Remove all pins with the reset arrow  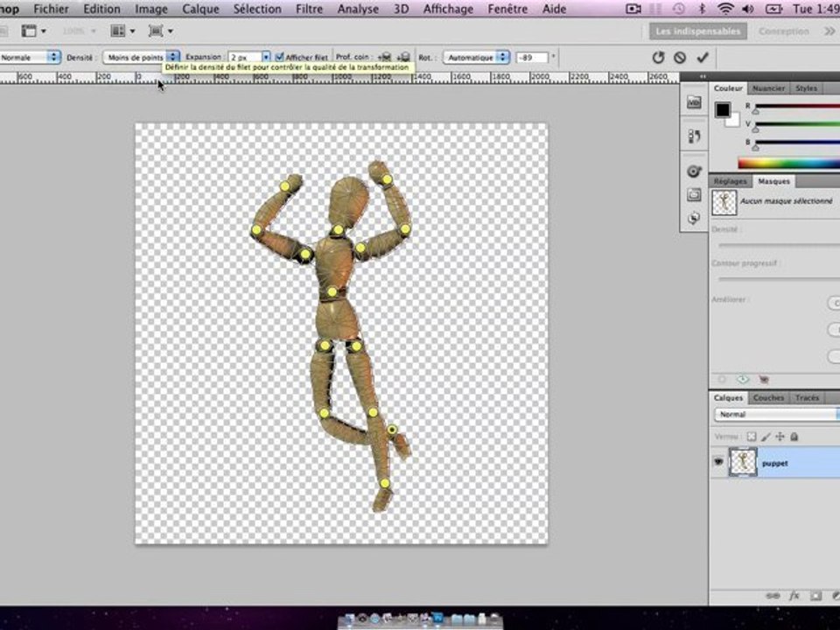pyautogui.click(x=658, y=58)
